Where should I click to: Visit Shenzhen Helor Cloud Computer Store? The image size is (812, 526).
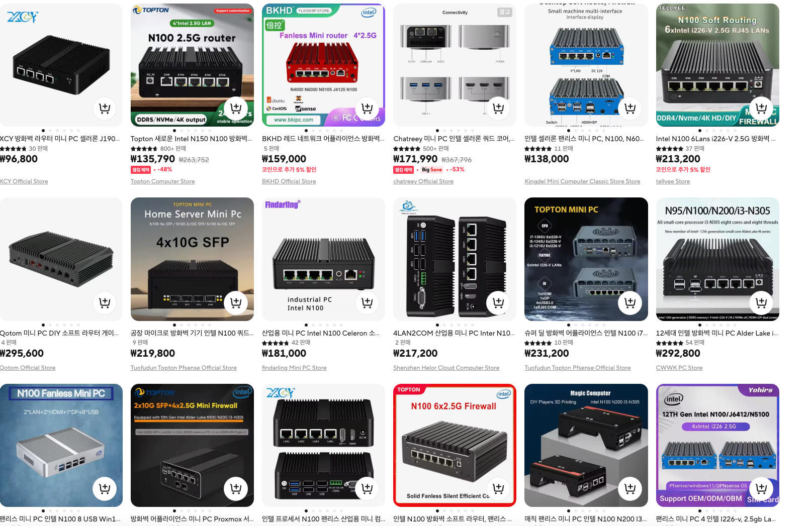446,368
